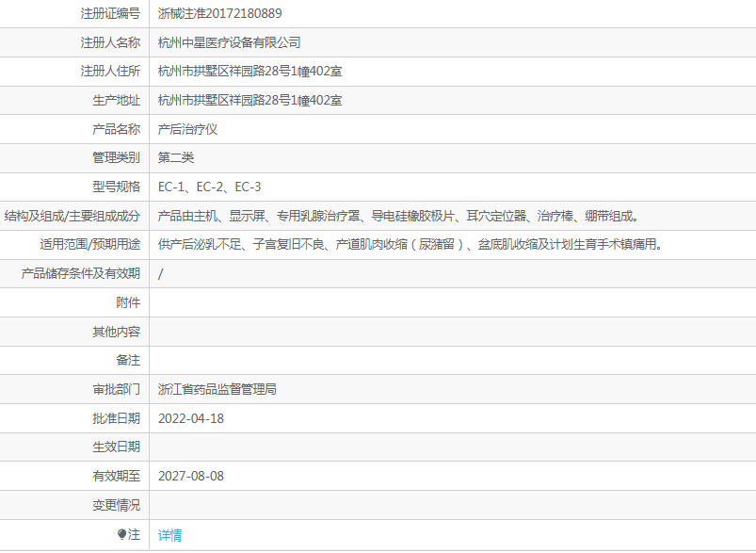
Task: Open the 详情 link
Action: pyautogui.click(x=169, y=535)
